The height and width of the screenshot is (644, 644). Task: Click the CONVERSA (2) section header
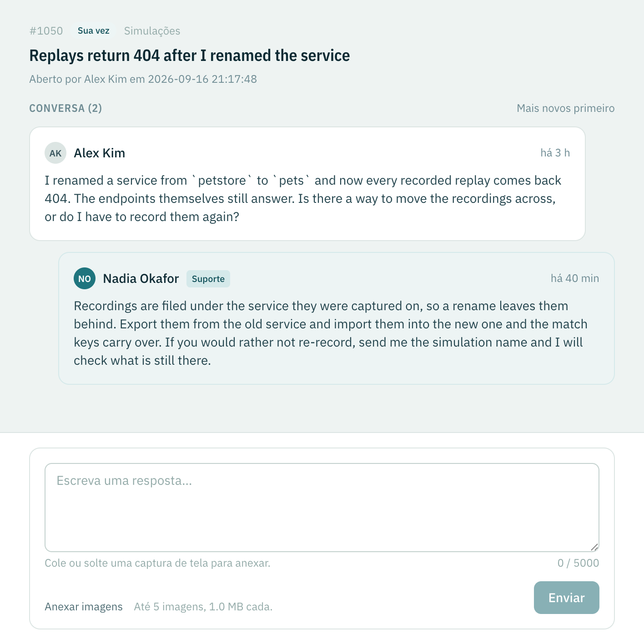65,108
